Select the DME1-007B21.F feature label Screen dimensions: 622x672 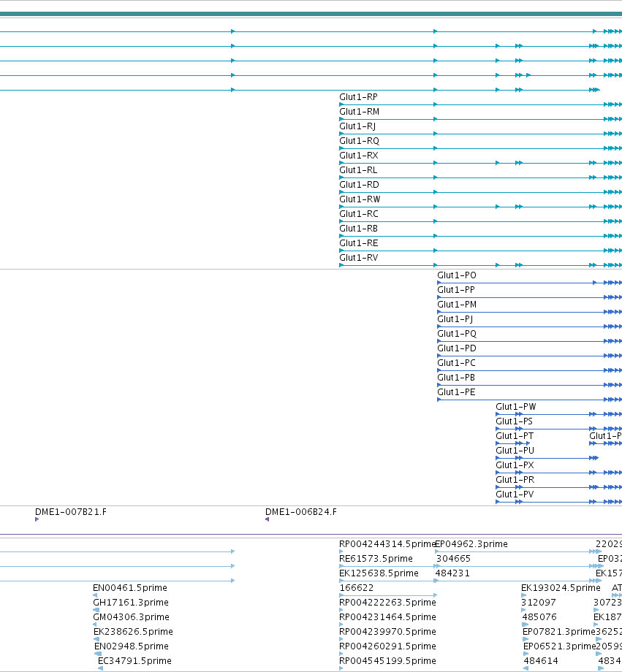71,512
